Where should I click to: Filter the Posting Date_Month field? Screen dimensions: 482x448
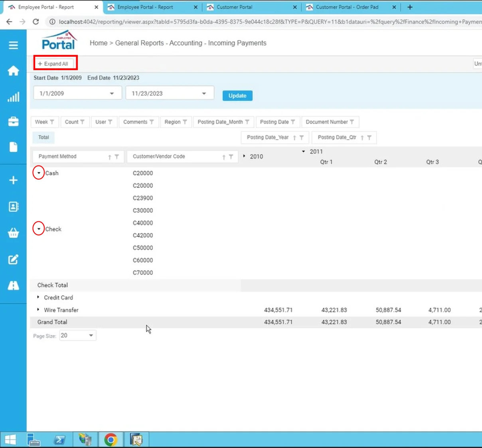[x=247, y=122]
